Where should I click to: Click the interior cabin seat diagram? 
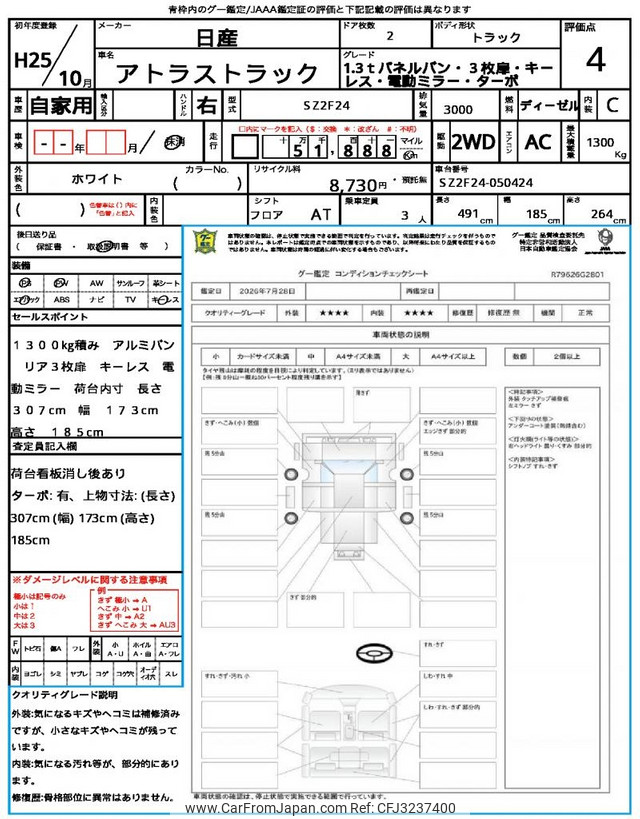click(348, 733)
